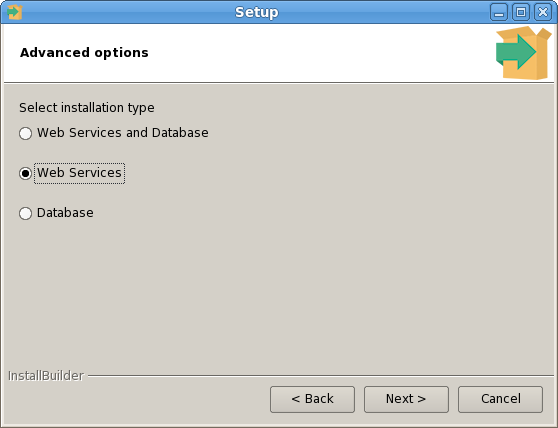Minimize the Setup window

pos(499,12)
